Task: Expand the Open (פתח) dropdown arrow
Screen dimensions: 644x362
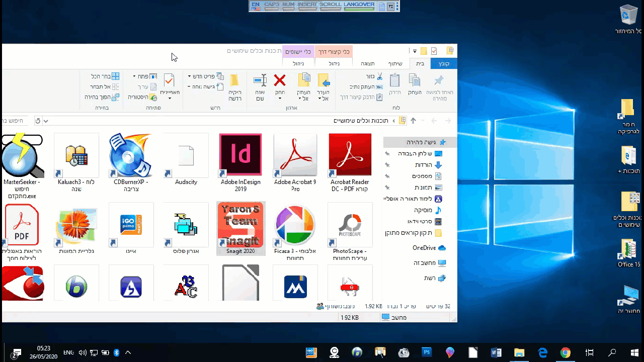Action: tap(134, 76)
